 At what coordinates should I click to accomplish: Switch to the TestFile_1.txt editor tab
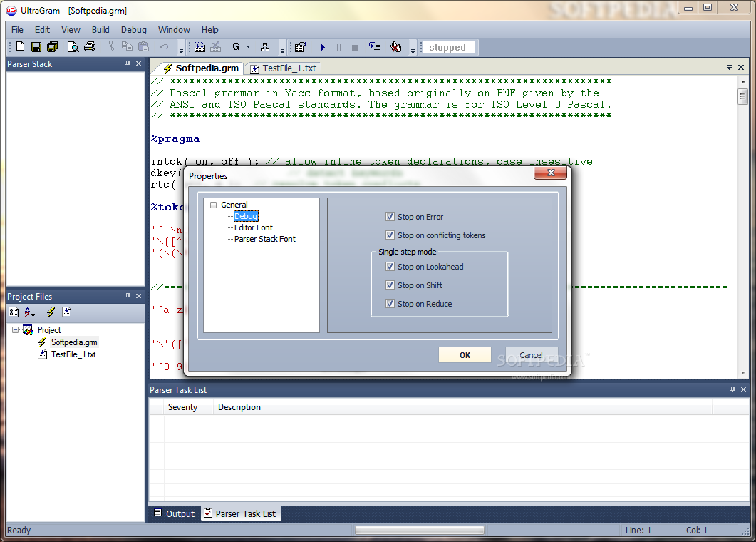point(284,68)
